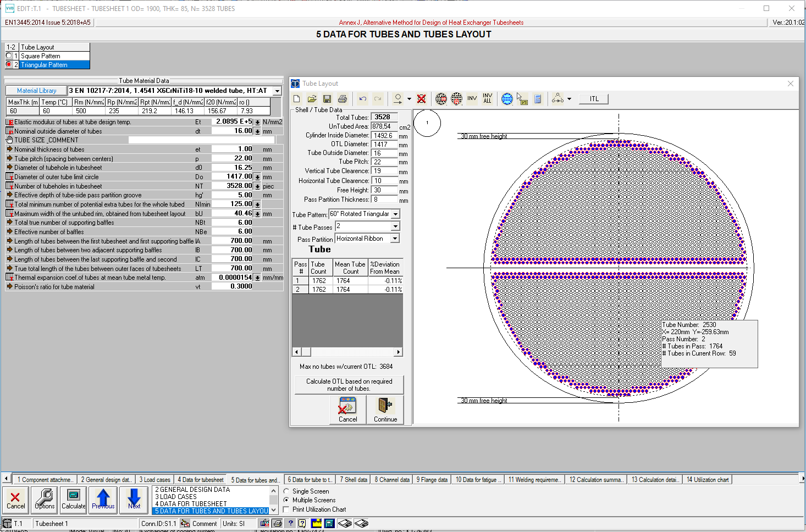Click the first tube grid selection icon
This screenshot has width=806, height=532.
[x=441, y=99]
